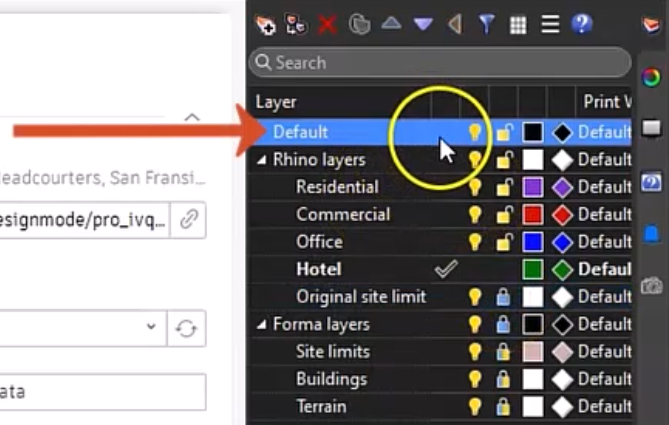Image resolution: width=669 pixels, height=425 pixels.
Task: Create a new sublayer from the toolbar
Action: pos(296,24)
